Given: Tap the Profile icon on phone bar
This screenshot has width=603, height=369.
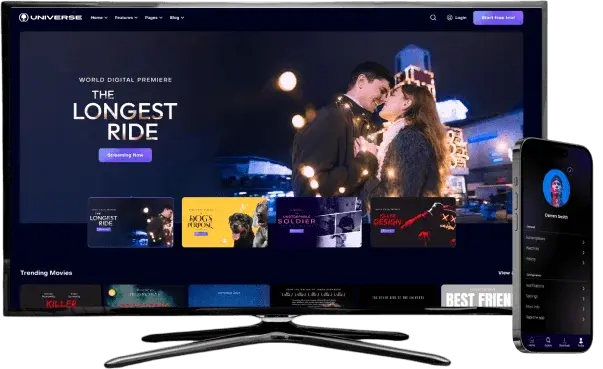Looking at the screenshot, I should (x=581, y=342).
